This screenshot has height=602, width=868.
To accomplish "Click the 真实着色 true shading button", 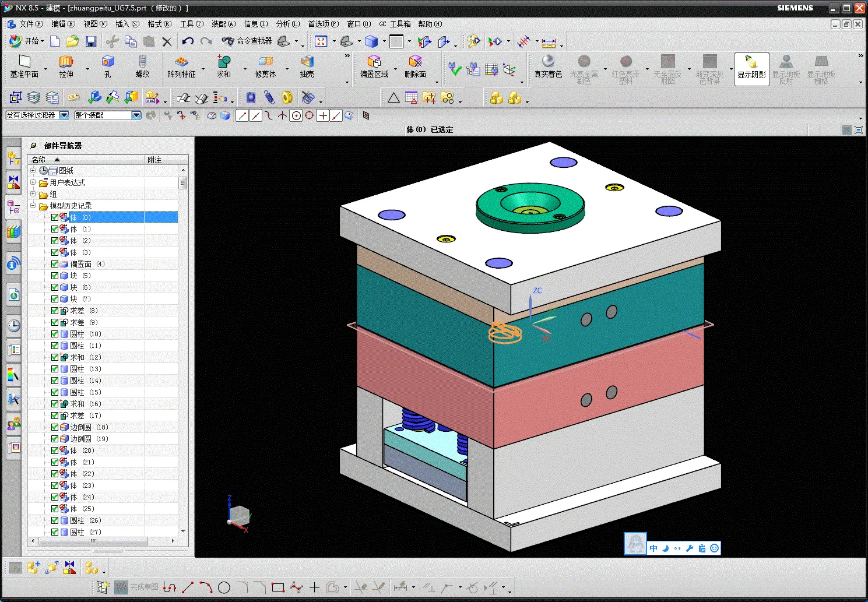I will pyautogui.click(x=548, y=66).
